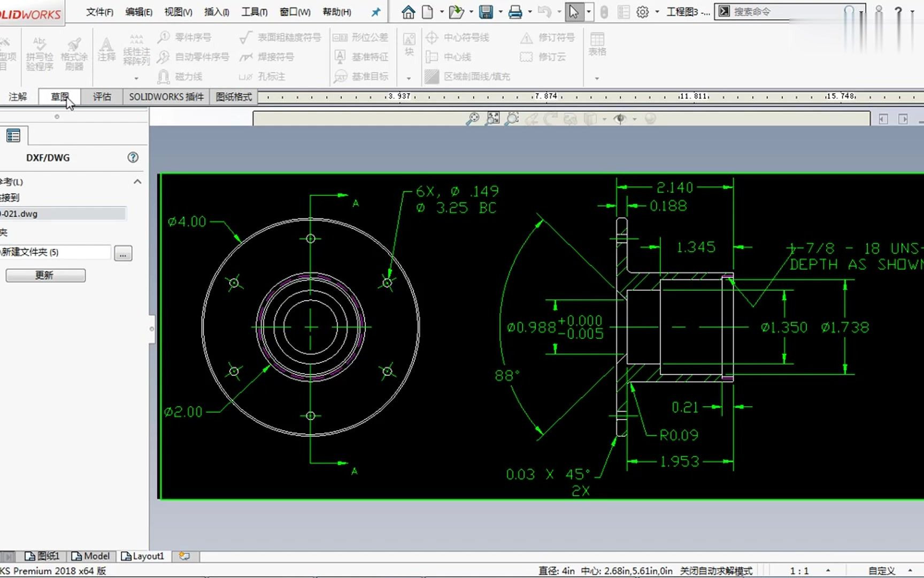Open the File Properties list icon
924x578 pixels.
pyautogui.click(x=623, y=12)
